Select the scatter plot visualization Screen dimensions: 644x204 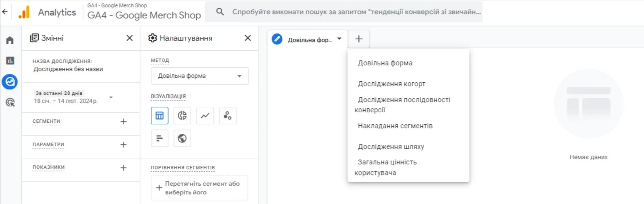pyautogui.click(x=228, y=116)
